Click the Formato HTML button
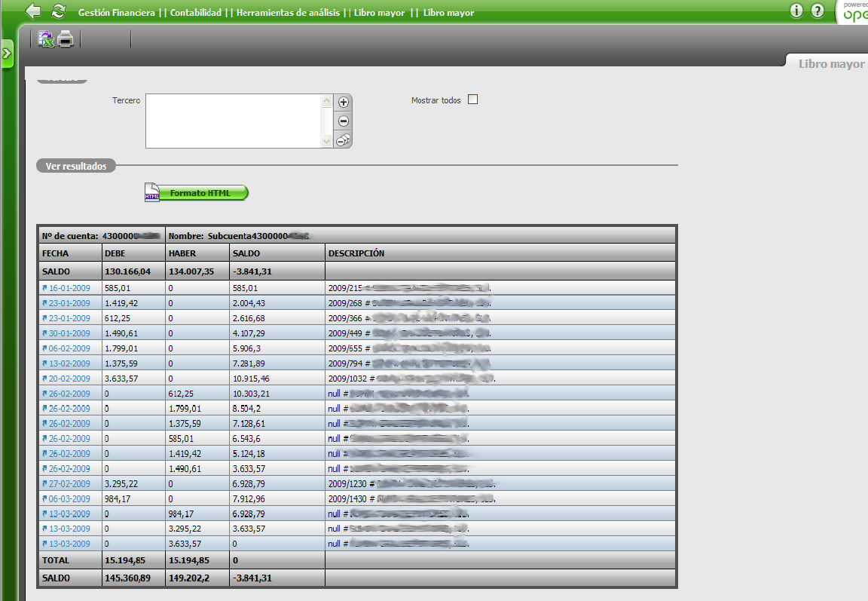This screenshot has height=601, width=868. coord(197,193)
